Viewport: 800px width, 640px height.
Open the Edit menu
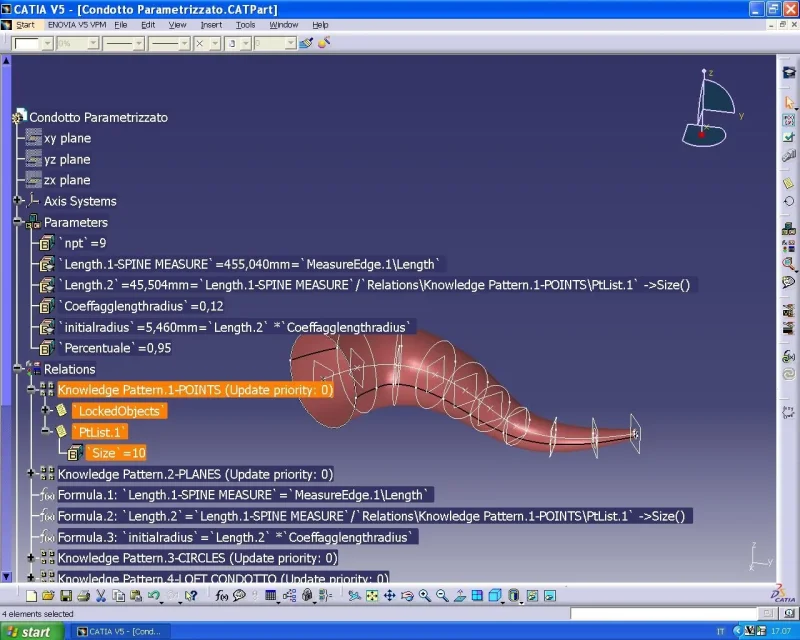click(x=148, y=24)
